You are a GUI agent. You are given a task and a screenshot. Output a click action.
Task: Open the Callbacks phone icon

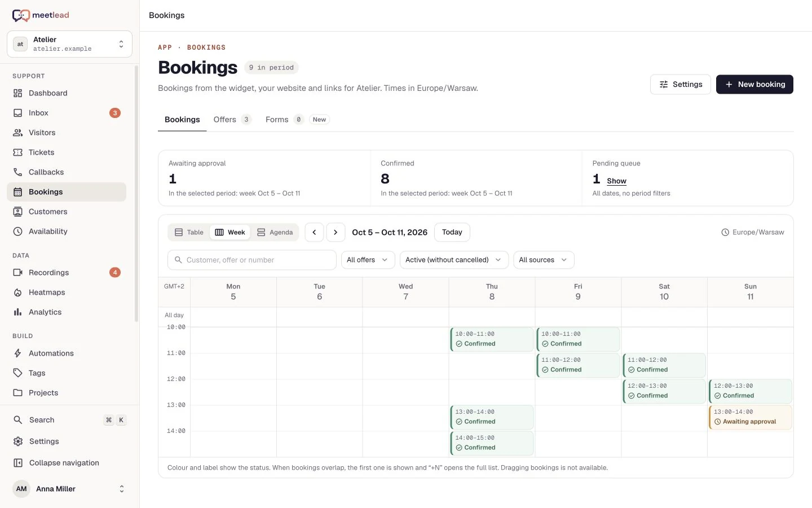[x=18, y=172]
